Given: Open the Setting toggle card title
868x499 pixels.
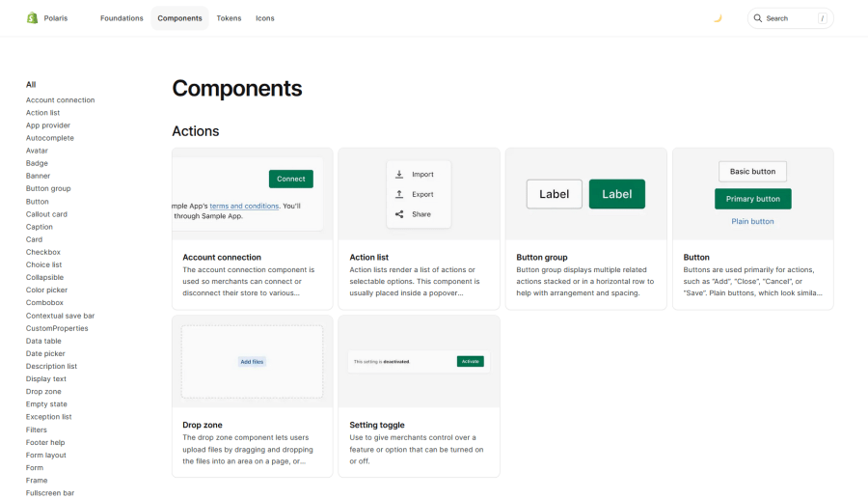Looking at the screenshot, I should pyautogui.click(x=377, y=426).
